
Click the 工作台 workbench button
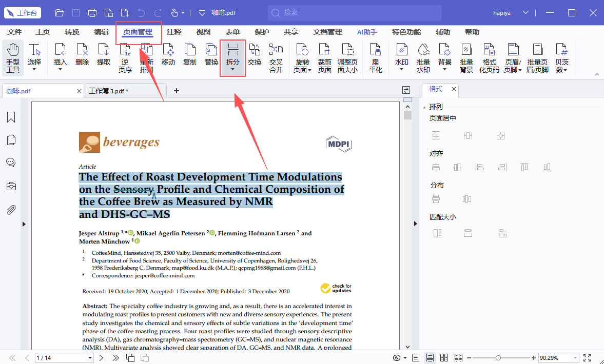tap(23, 13)
